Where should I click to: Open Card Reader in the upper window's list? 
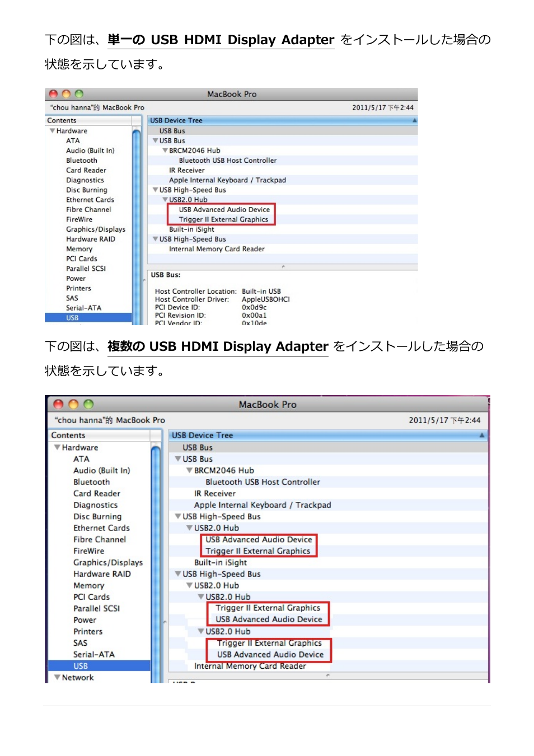point(86,170)
